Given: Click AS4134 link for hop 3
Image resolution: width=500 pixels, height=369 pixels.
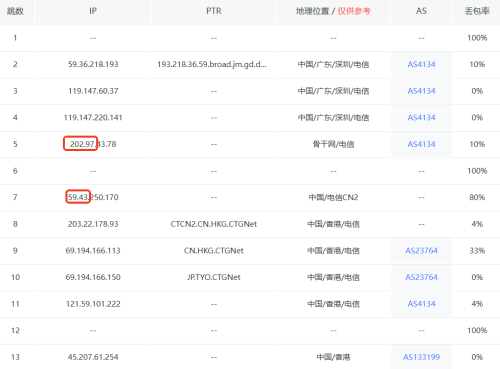Looking at the screenshot, I should [421, 91].
